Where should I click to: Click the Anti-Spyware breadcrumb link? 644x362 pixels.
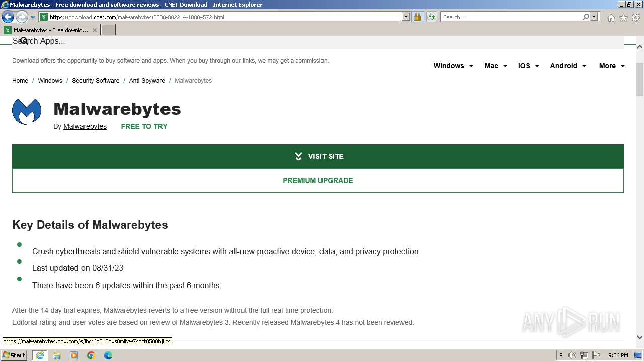147,80
